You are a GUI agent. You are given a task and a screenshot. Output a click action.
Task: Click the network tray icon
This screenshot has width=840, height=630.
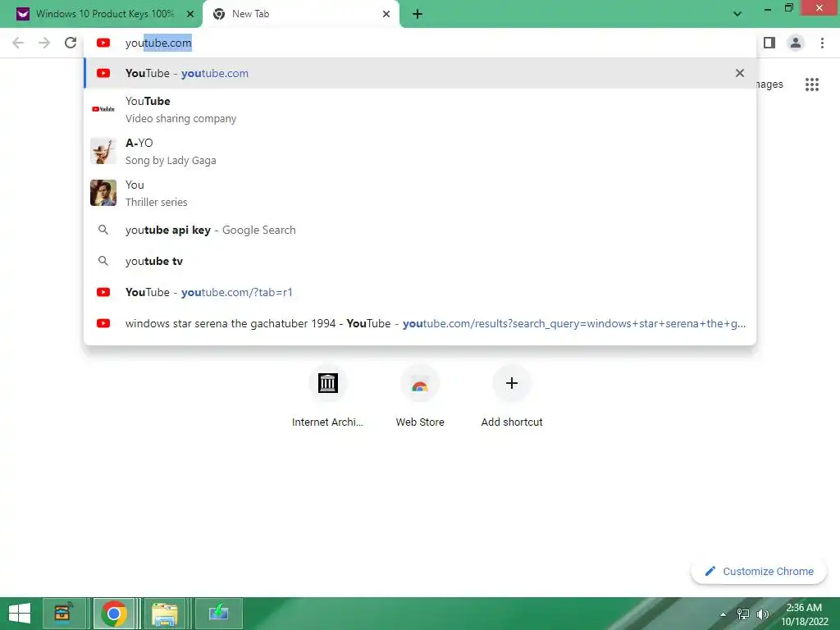coord(743,614)
